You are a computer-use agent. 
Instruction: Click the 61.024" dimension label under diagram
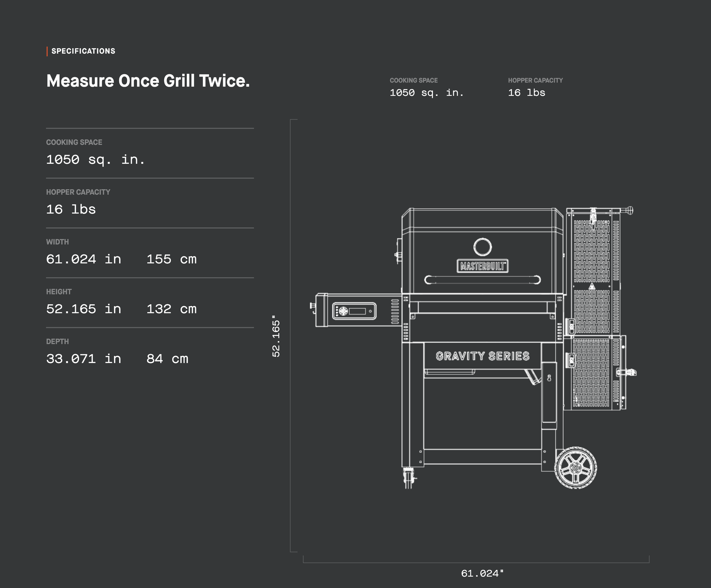tap(482, 573)
